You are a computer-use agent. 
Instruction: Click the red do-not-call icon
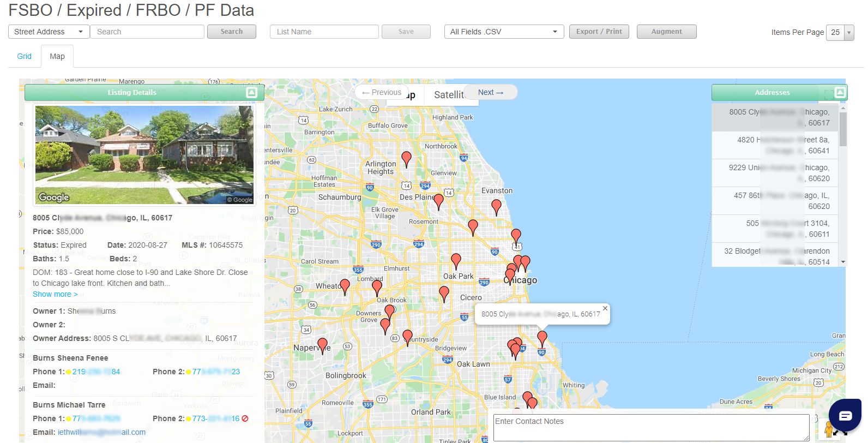[x=245, y=418]
